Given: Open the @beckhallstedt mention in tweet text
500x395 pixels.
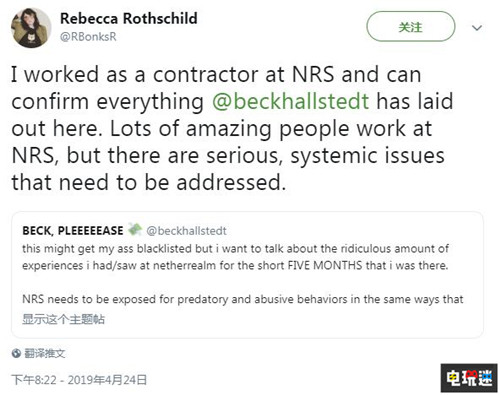Looking at the screenshot, I should (291, 101).
